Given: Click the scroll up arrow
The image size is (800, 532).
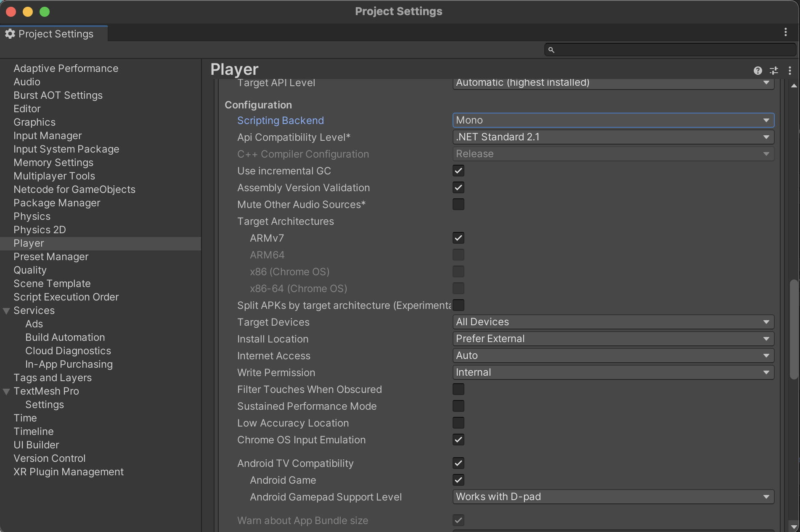Looking at the screenshot, I should coord(794,86).
